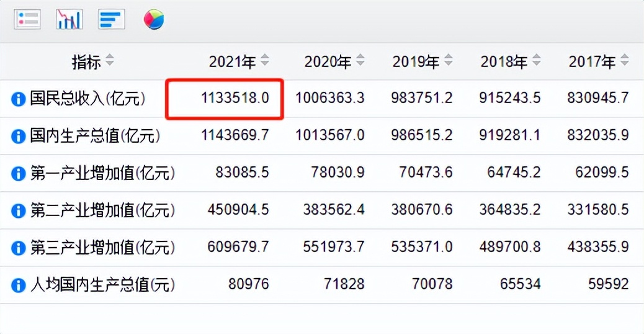Sort by the 2020年 column arrows
Image resolution: width=644 pixels, height=334 pixels.
[360, 60]
